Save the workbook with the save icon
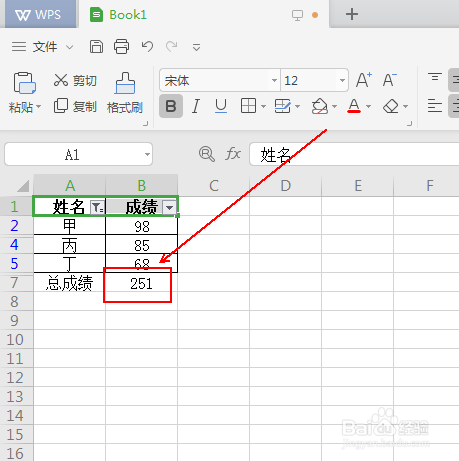Screen dimensions: 459x461 (96, 47)
